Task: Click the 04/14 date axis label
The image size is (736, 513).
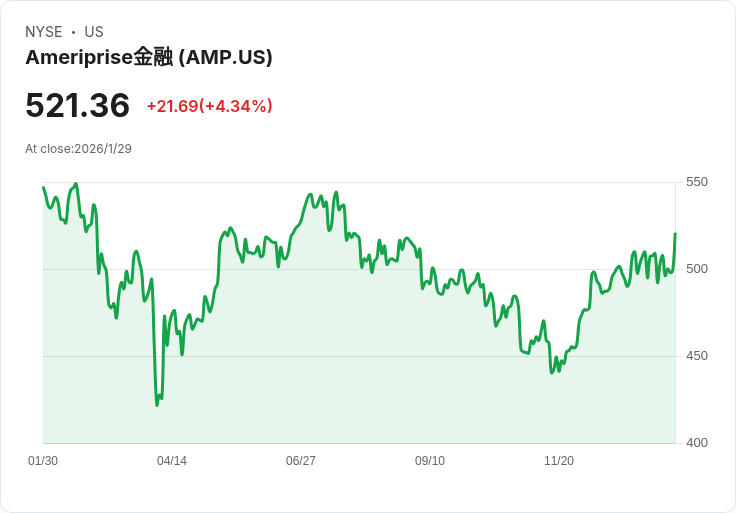Action: pyautogui.click(x=172, y=461)
